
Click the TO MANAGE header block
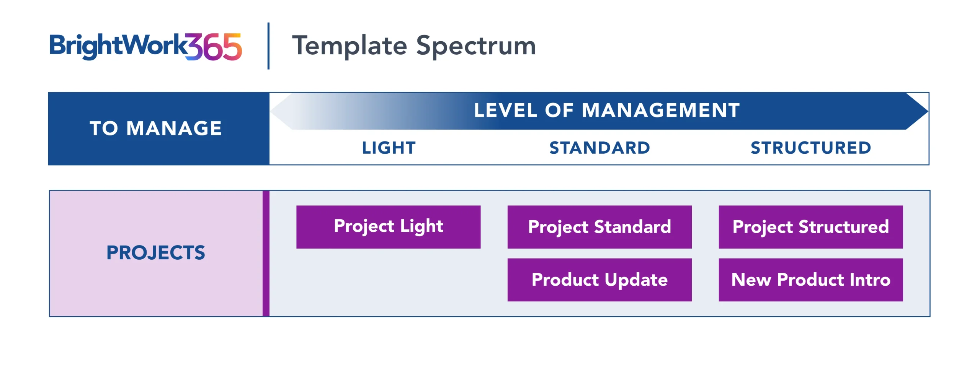click(x=156, y=128)
